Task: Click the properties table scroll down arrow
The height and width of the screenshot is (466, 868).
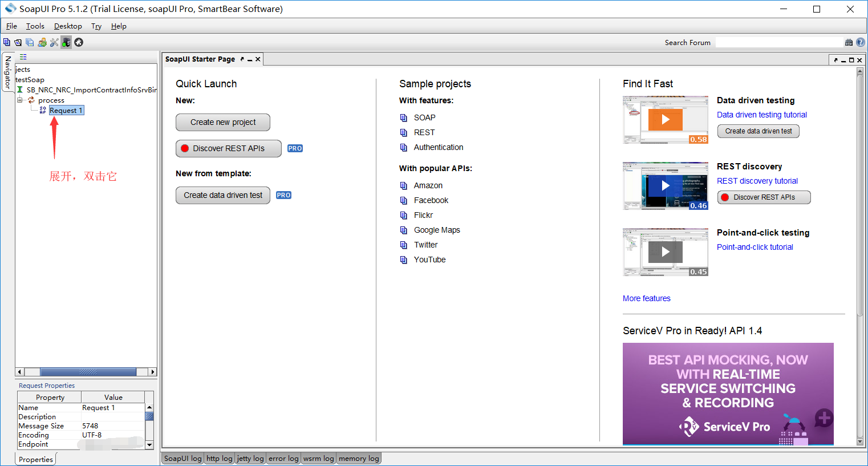Action: pos(149,444)
